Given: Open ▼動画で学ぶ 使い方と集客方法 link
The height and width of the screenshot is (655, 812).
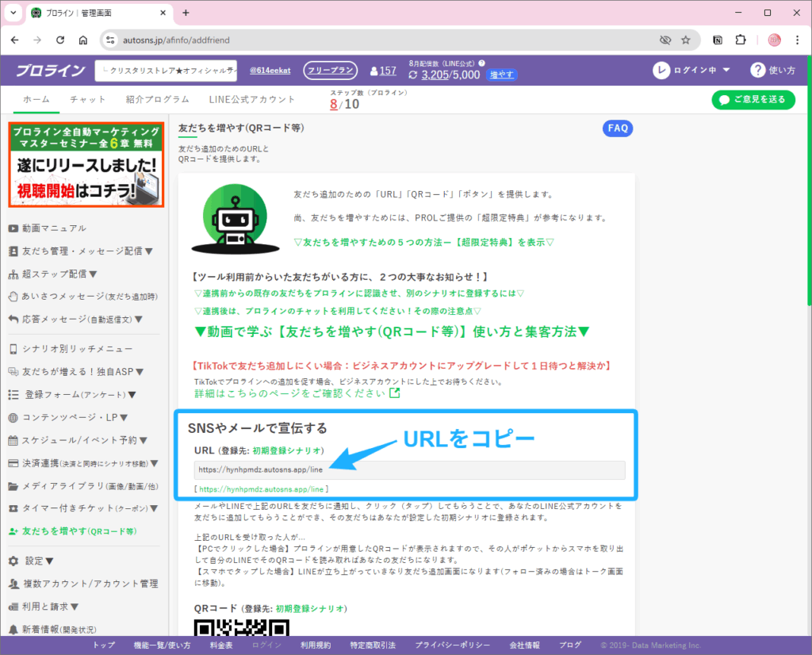Looking at the screenshot, I should (392, 331).
